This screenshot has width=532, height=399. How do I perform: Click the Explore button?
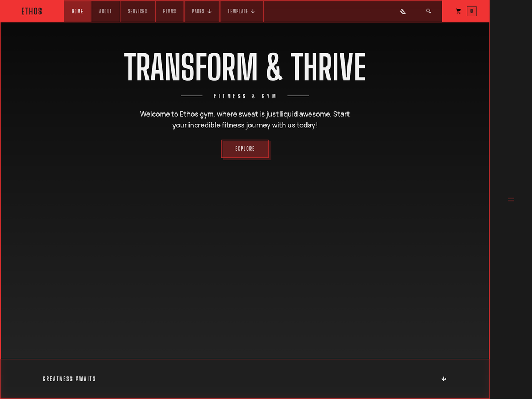point(245,149)
